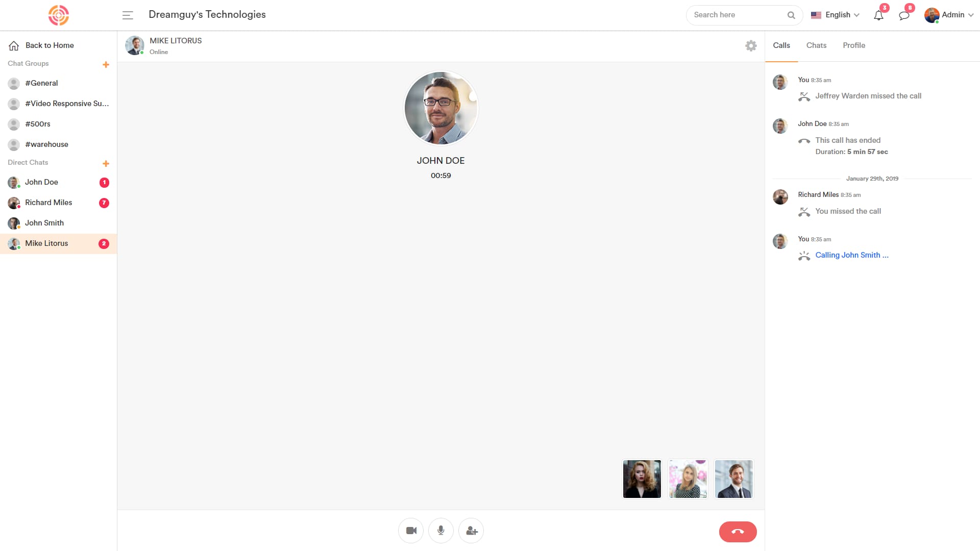
Task: Click inside the Search here field
Action: pos(735,15)
